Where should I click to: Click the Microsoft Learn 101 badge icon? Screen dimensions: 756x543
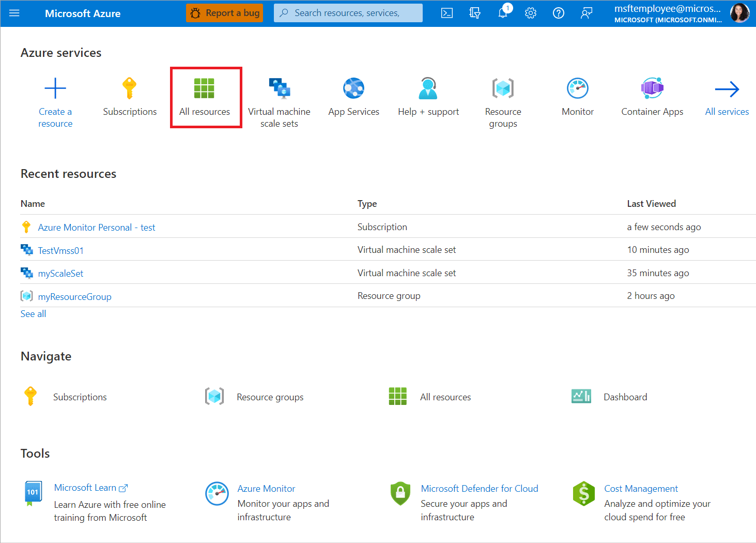coord(33,493)
